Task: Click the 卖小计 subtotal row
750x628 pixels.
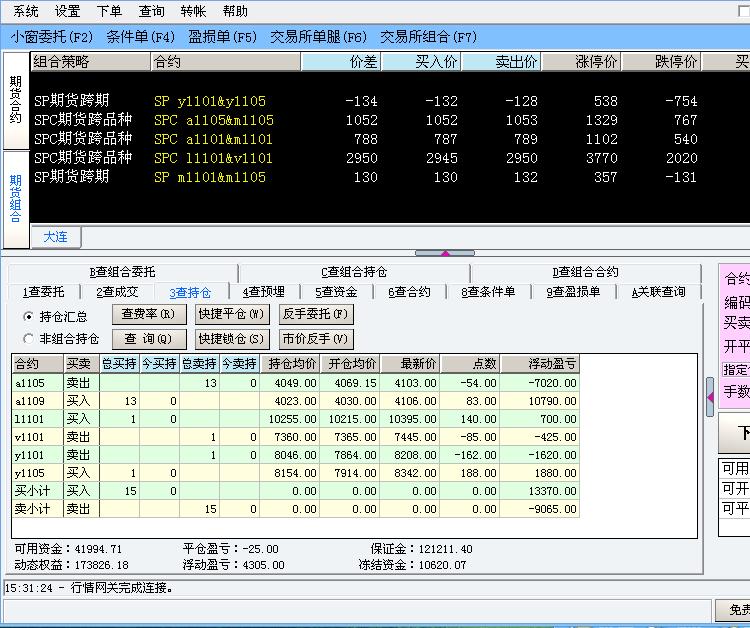Action: (x=296, y=509)
